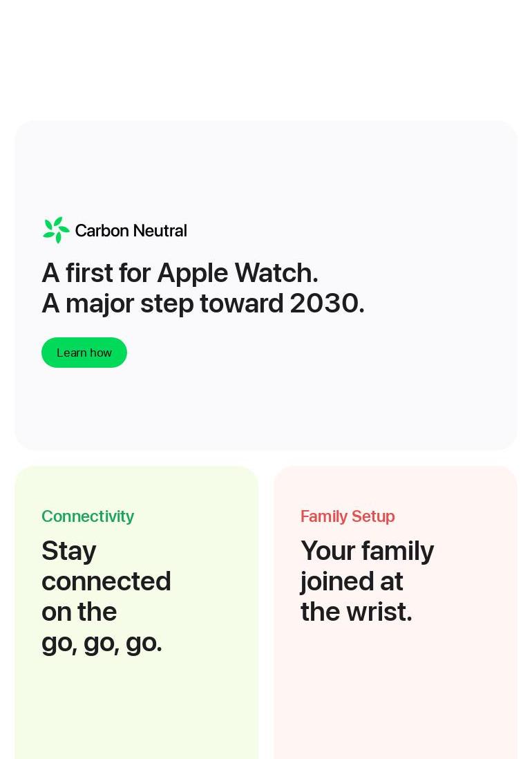This screenshot has width=532, height=759.
Task: Select the Carbon Neutral text label
Action: 131,230
